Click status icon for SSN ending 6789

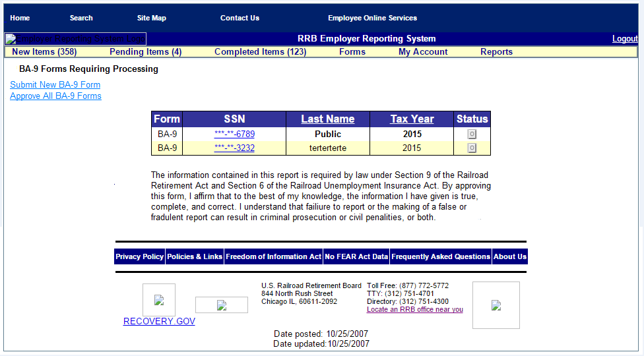coord(472,134)
